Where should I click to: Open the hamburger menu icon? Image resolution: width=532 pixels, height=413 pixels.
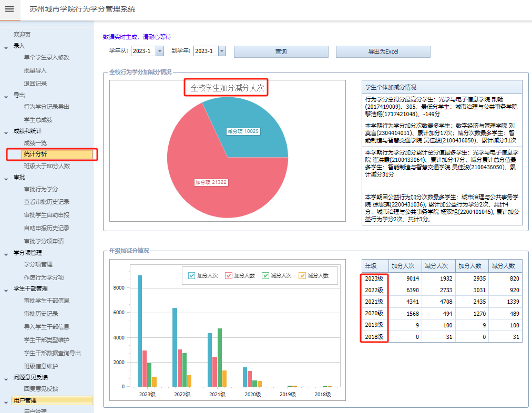[9, 9]
